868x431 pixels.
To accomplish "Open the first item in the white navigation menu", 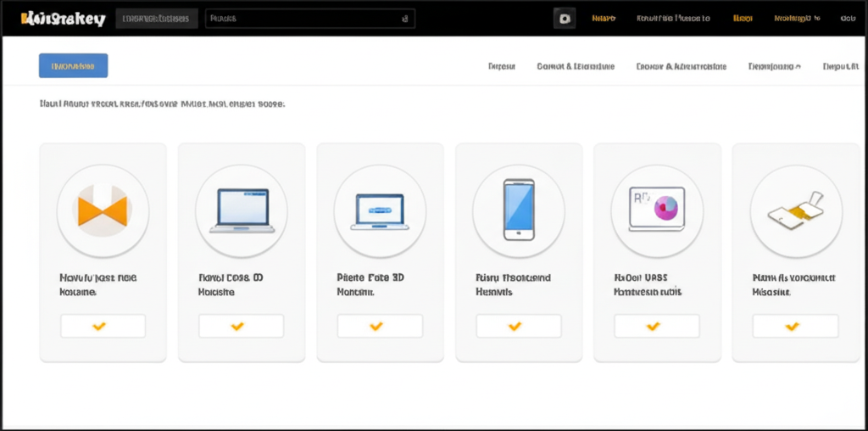I will (x=502, y=66).
